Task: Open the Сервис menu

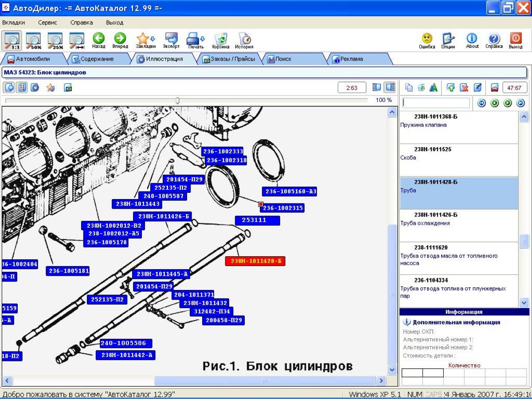Action: click(x=47, y=23)
